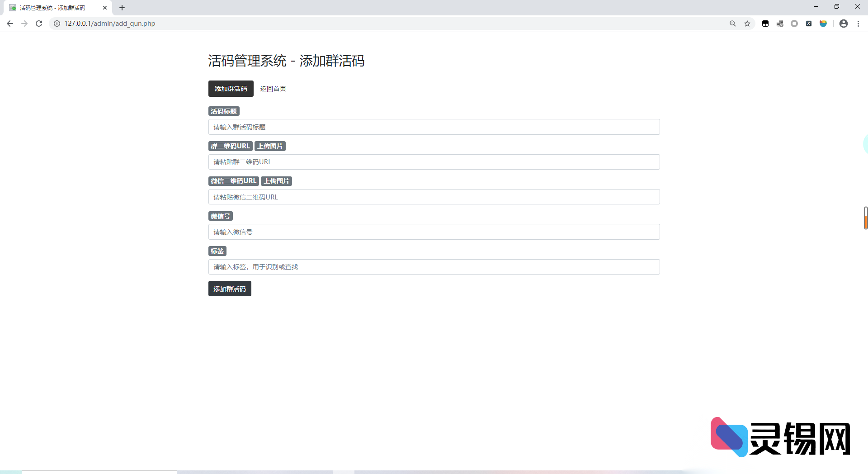The image size is (868, 474).
Task: Select the 添加群活码 navigation tab
Action: point(231,89)
